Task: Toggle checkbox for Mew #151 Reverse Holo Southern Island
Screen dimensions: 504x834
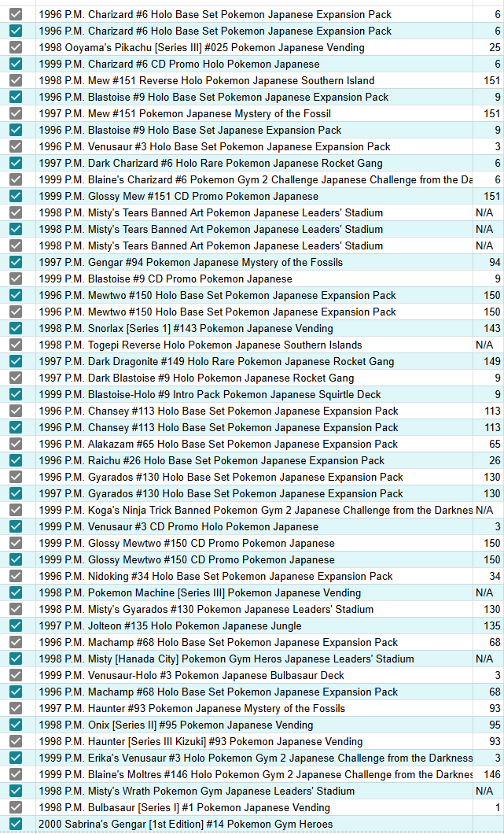Action: (x=16, y=80)
